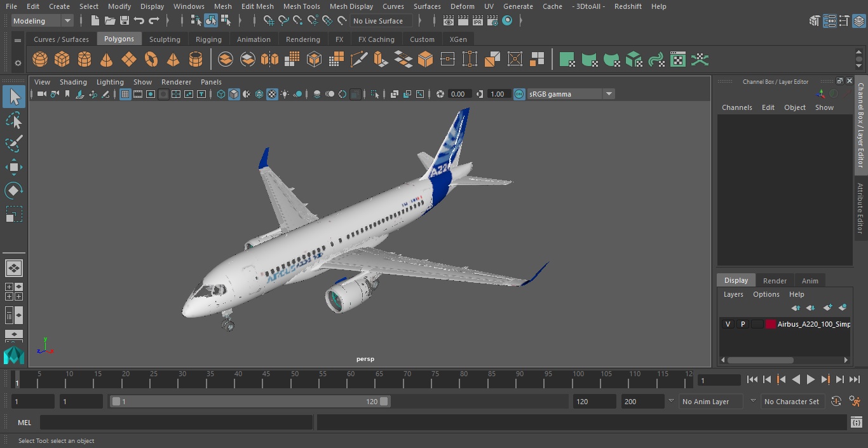Open the shelf tab list menu

tap(18, 39)
